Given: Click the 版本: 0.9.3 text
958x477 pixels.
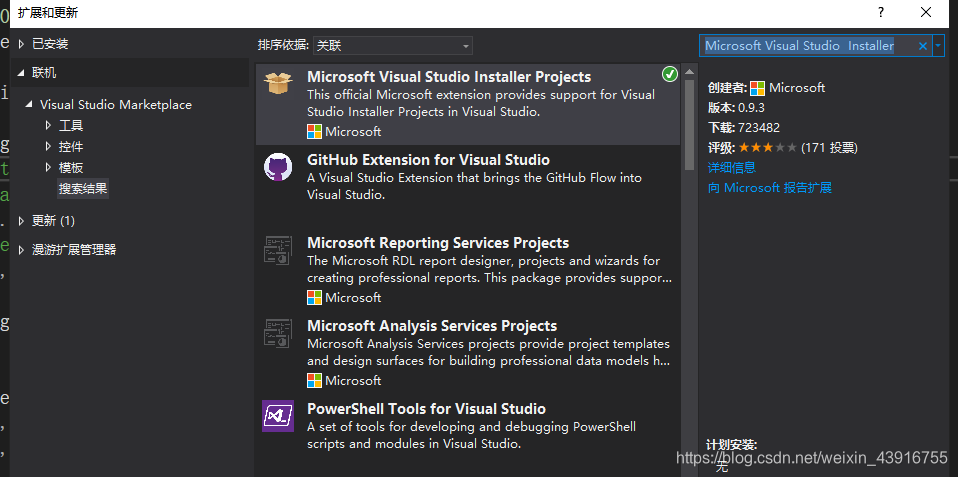Looking at the screenshot, I should 736,108.
